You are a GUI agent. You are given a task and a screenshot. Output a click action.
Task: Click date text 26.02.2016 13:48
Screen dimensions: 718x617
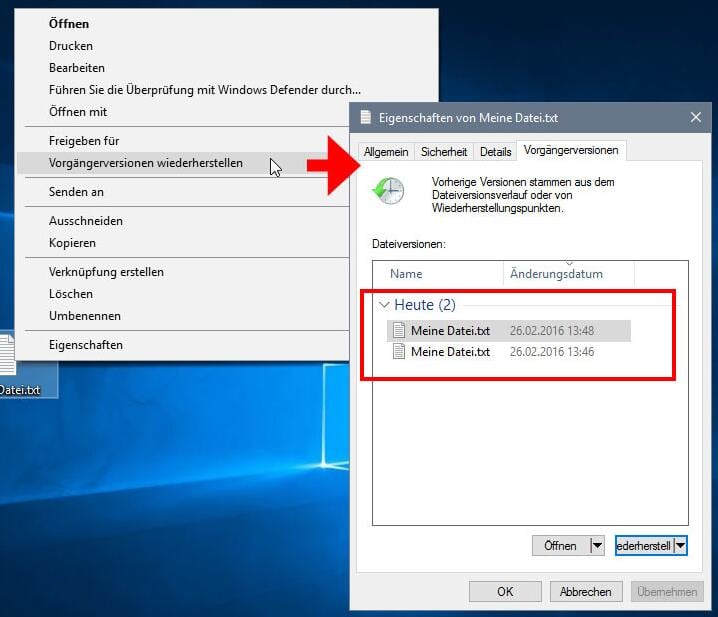coord(552,331)
